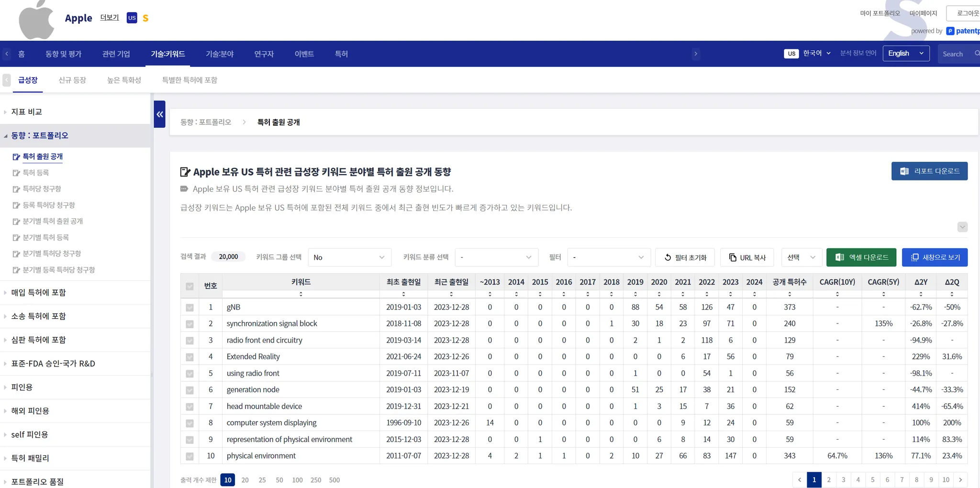This screenshot has height=488, width=980.
Task: Switch to the 신규 등장 tab
Action: pyautogui.click(x=72, y=80)
